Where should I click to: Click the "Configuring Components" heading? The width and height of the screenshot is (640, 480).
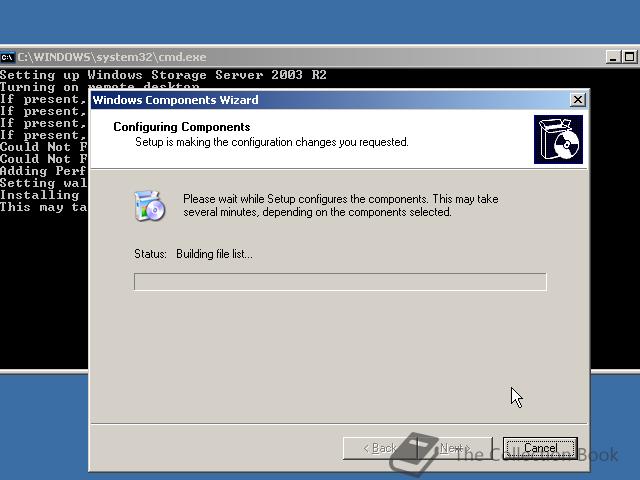coord(182,127)
